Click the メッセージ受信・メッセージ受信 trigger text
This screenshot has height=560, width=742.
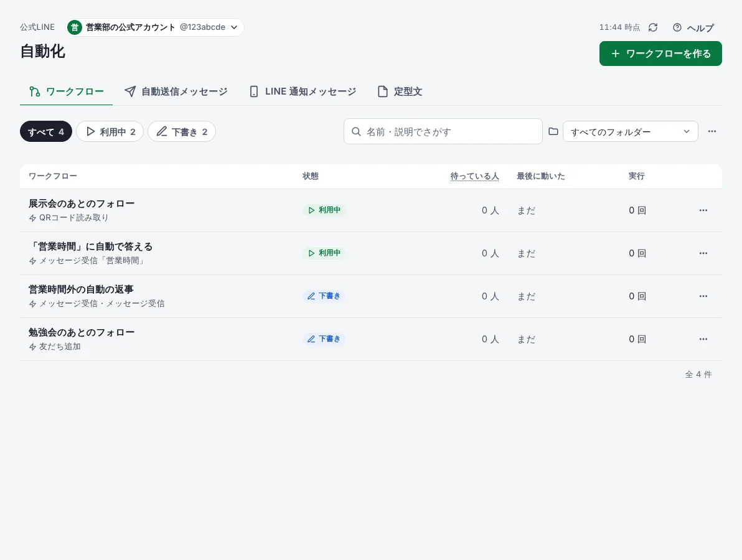tap(101, 304)
